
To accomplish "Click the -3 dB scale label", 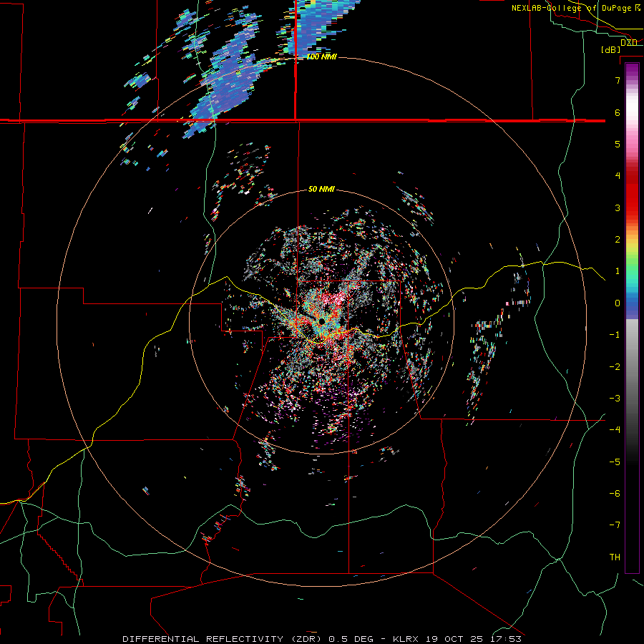I will [x=615, y=398].
